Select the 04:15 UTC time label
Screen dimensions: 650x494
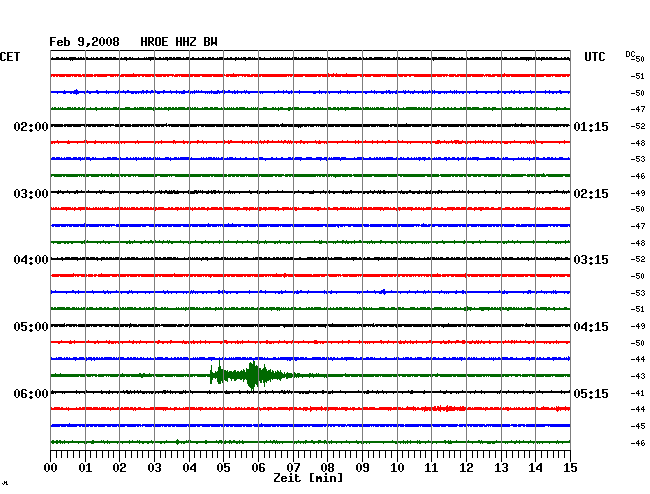click(x=591, y=327)
